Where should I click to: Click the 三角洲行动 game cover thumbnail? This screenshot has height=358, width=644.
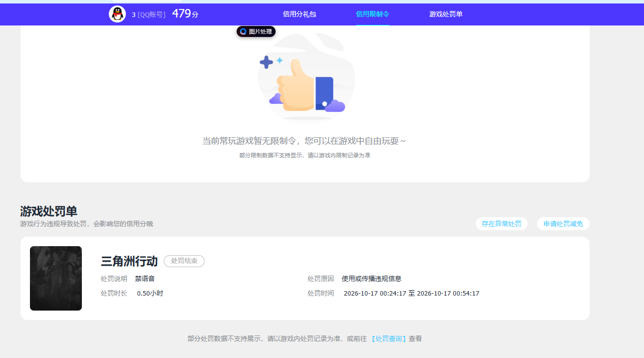coord(56,278)
